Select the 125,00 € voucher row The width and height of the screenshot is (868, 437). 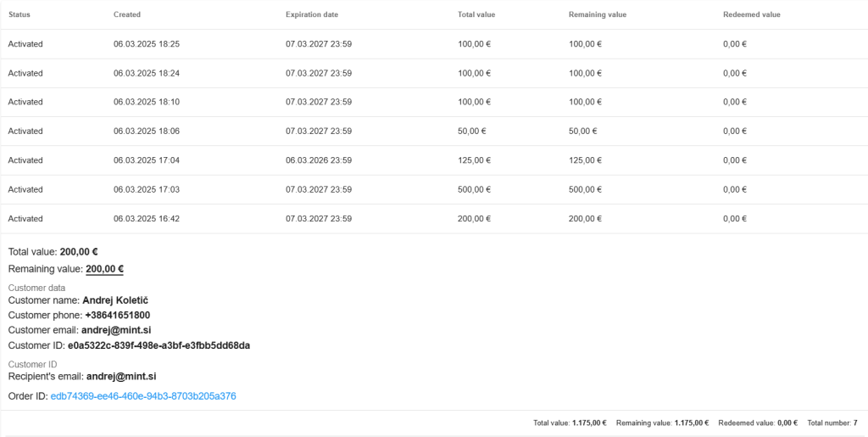click(x=434, y=160)
